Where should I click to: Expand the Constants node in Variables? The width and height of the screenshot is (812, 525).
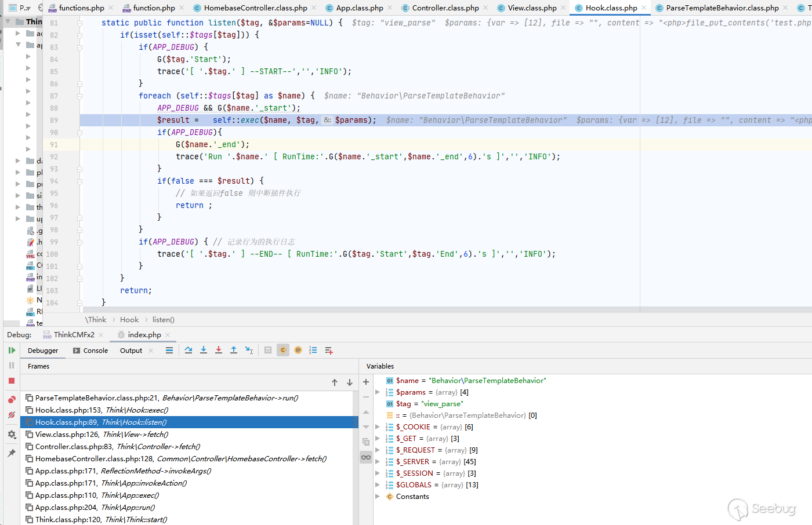tap(378, 497)
